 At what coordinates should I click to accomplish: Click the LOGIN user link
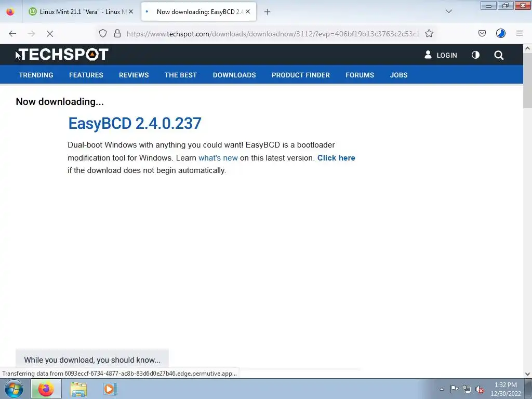tap(441, 55)
